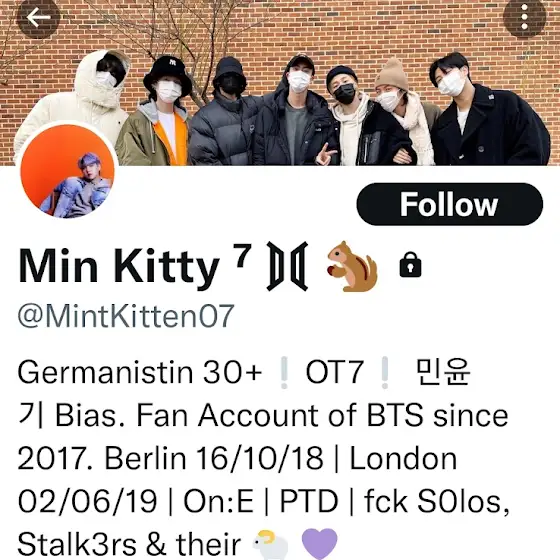Tap the PTD text in bio
The height and width of the screenshot is (560, 560).
309,501
